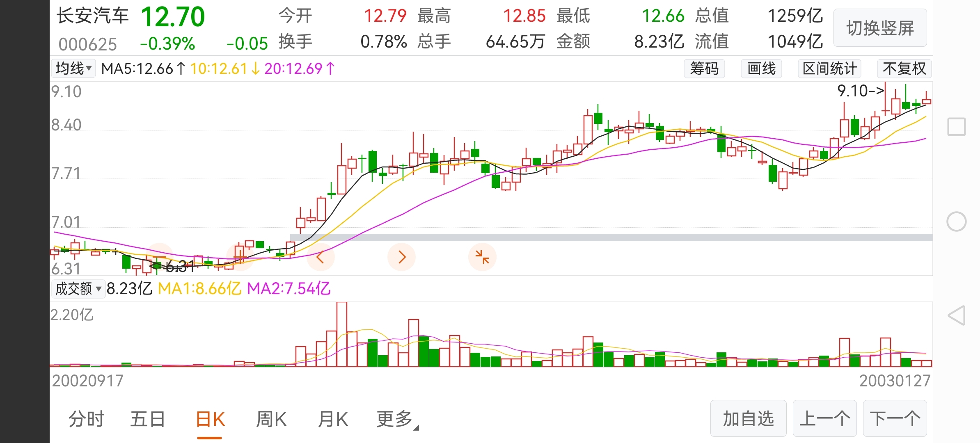Image resolution: width=980 pixels, height=443 pixels.
Task: Tap the Android back triangle button
Action: click(956, 315)
